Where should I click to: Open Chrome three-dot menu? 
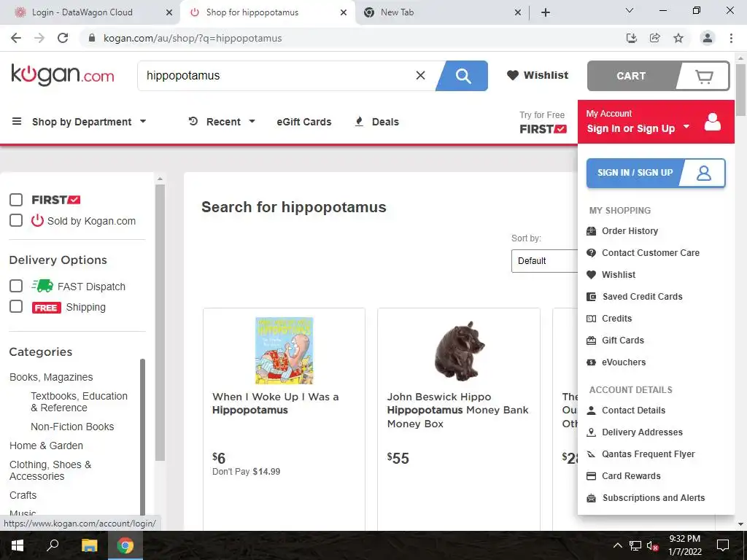coord(731,38)
